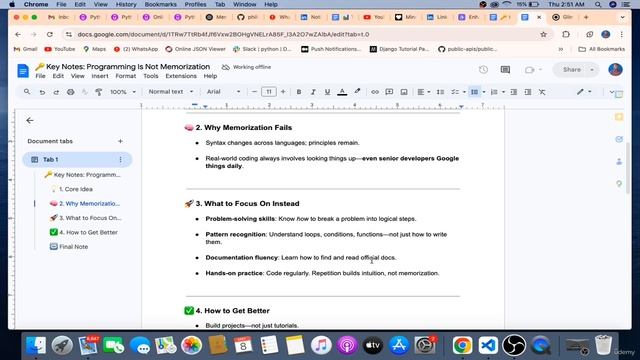Viewport: 640px width, 360px height.
Task: Activate the paint format tool
Action: tap(99, 92)
